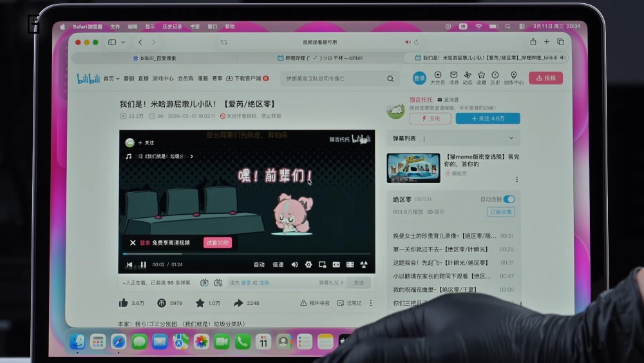Open 文件 menu in menu bar
644x363 pixels.
pos(115,26)
